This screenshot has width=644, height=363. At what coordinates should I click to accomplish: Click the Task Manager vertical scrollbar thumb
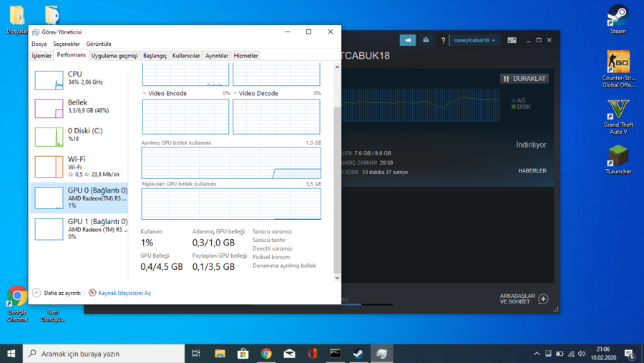coord(337,190)
